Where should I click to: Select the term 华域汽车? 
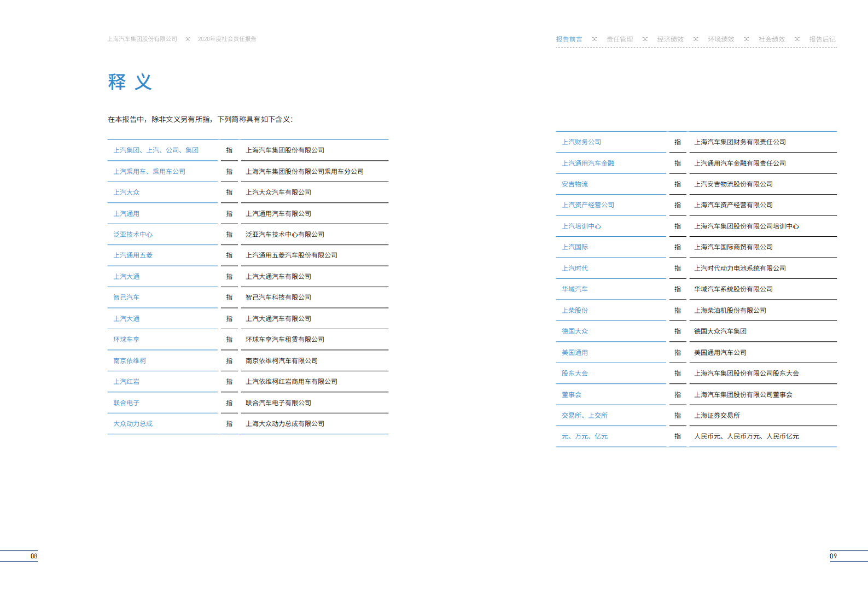tap(575, 289)
